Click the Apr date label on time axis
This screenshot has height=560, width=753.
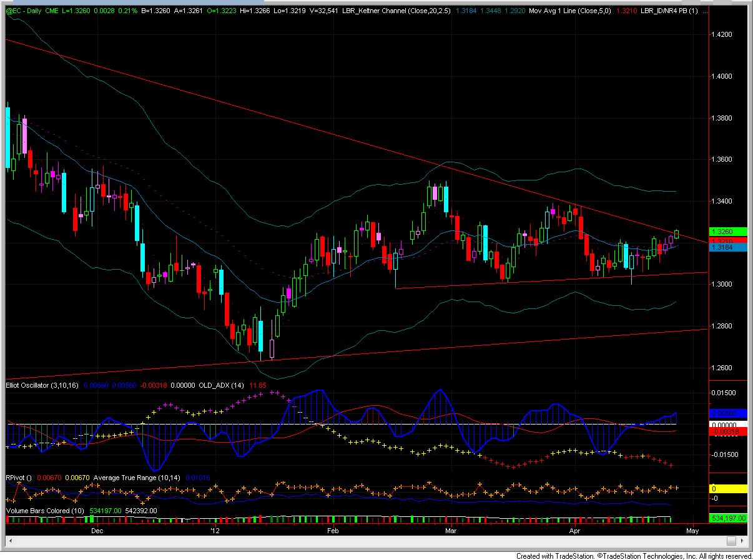coord(574,531)
